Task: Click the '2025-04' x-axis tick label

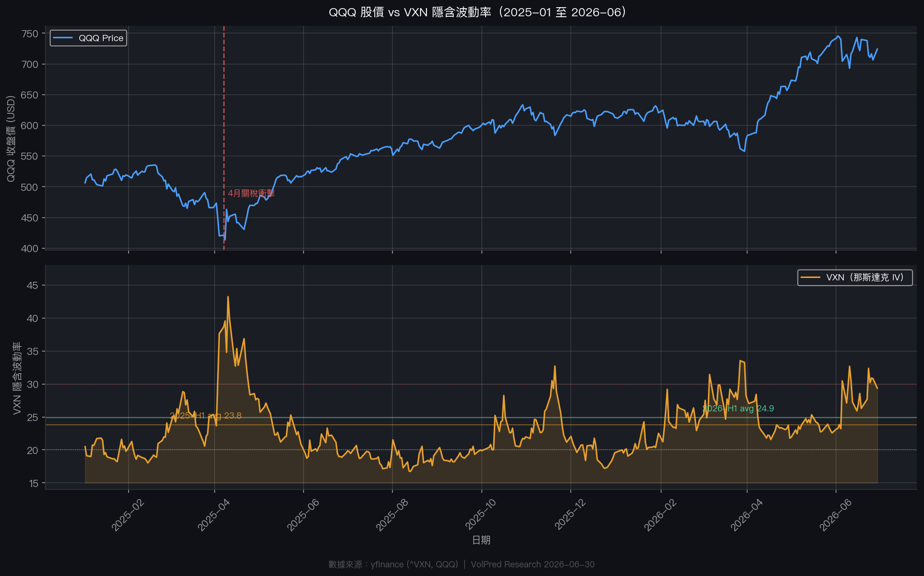Action: click(214, 515)
